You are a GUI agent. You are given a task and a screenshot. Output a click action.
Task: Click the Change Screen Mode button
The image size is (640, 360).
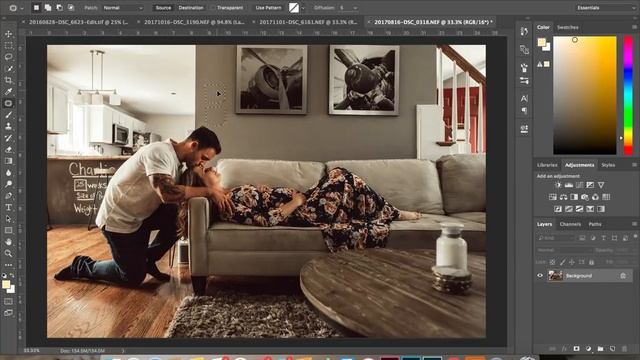8,313
